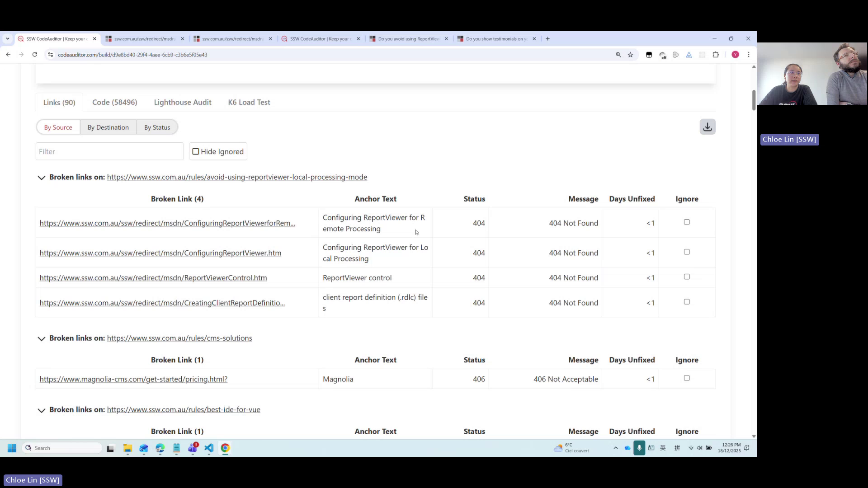Enable the Hide Ignored checkbox
The width and height of the screenshot is (868, 488).
(195, 151)
